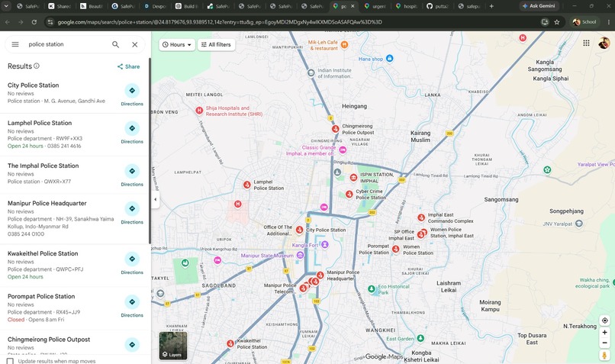Screen dimensions: 615x364
Task: Click Cyber Crime Police Station pin
Action: click(349, 194)
